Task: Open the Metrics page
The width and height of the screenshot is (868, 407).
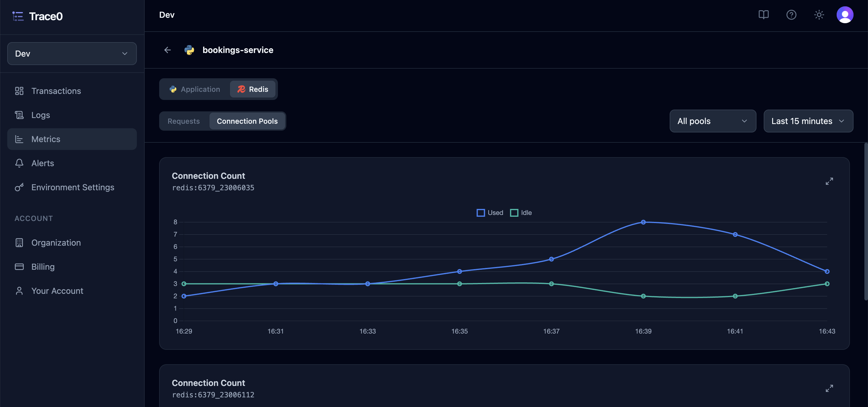Action: coord(72,139)
